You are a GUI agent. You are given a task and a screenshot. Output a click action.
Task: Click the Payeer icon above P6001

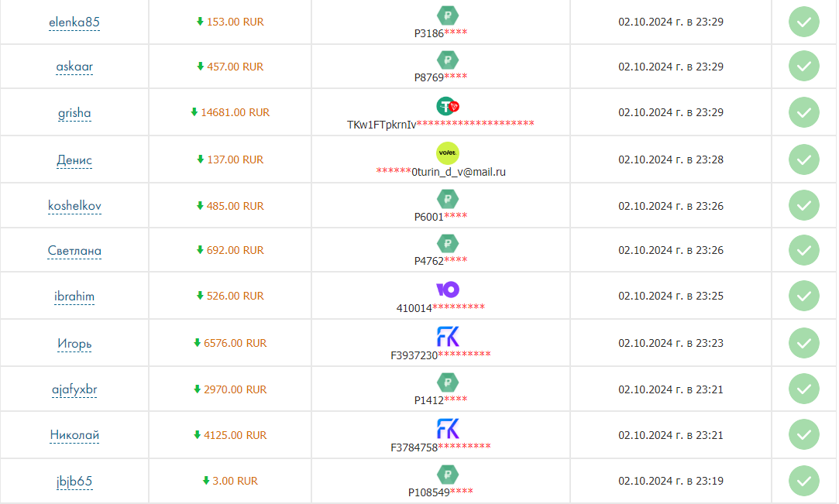(448, 198)
